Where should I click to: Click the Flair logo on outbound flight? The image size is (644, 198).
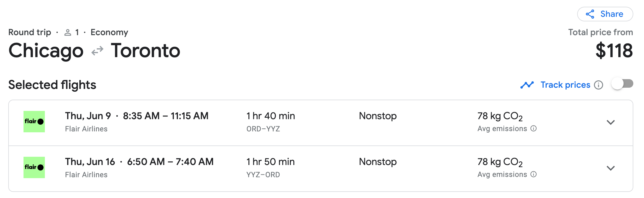[34, 122]
